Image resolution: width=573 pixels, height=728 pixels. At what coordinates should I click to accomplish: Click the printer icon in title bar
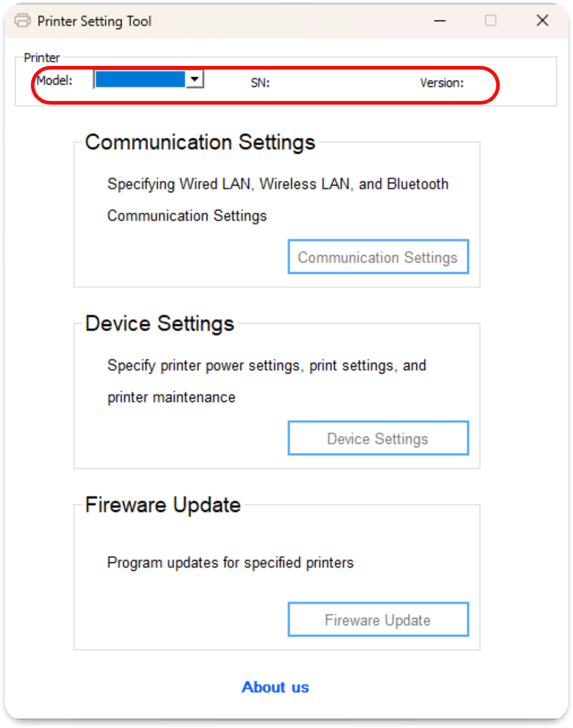22,21
